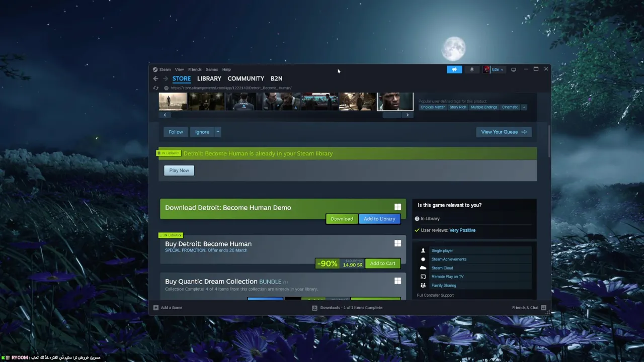This screenshot has width=644, height=362.
Task: Click the Single-player person icon
Action: click(x=423, y=250)
